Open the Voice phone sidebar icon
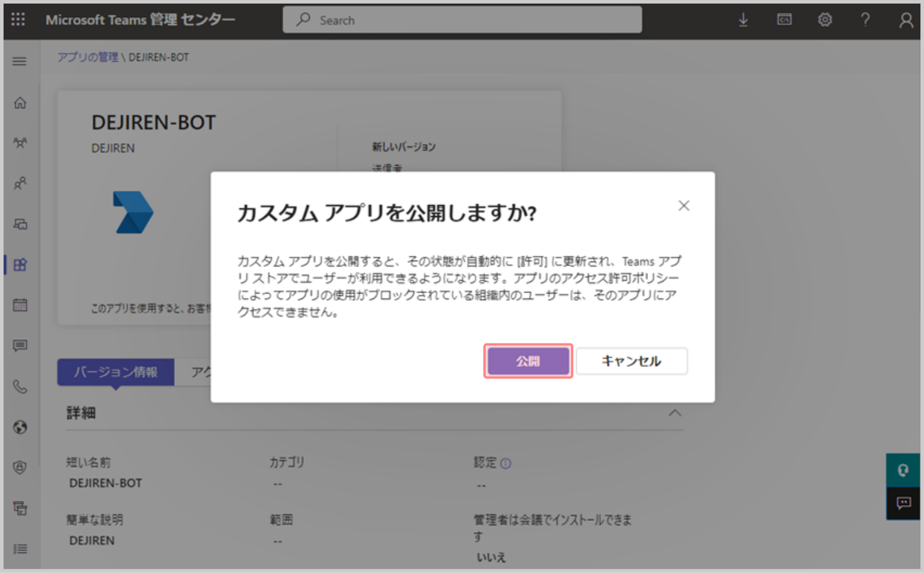 click(x=20, y=387)
